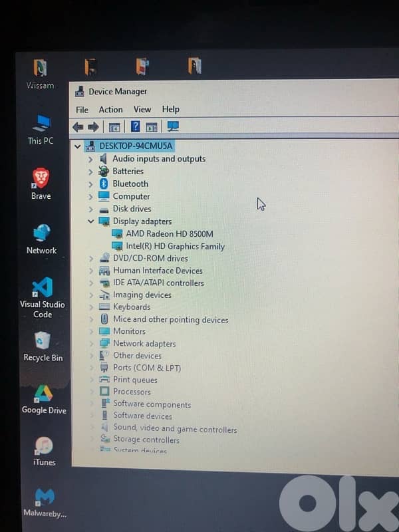This screenshot has height=532, width=399.
Task: Select AMD Radeon HD 8500M adapter
Action: pyautogui.click(x=170, y=234)
